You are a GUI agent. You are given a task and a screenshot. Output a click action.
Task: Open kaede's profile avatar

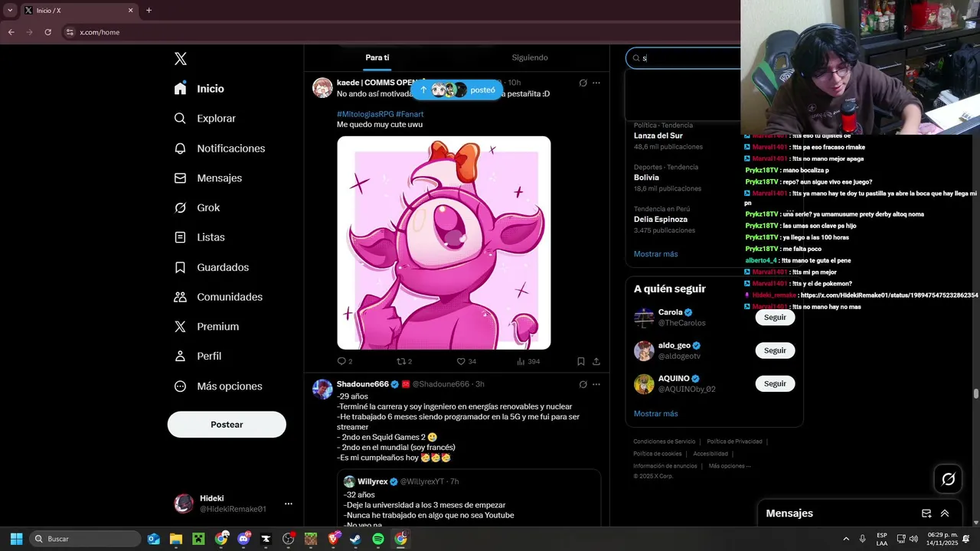point(322,87)
